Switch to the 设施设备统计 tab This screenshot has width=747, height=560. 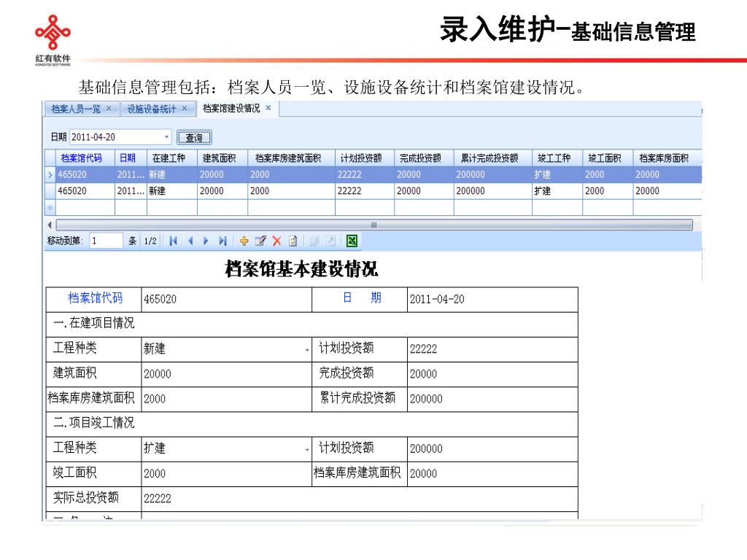(x=152, y=109)
